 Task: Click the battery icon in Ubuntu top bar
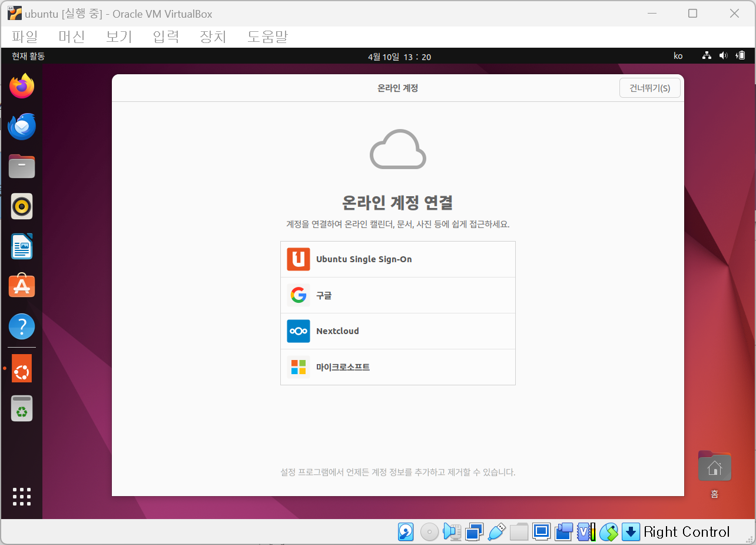tap(741, 56)
